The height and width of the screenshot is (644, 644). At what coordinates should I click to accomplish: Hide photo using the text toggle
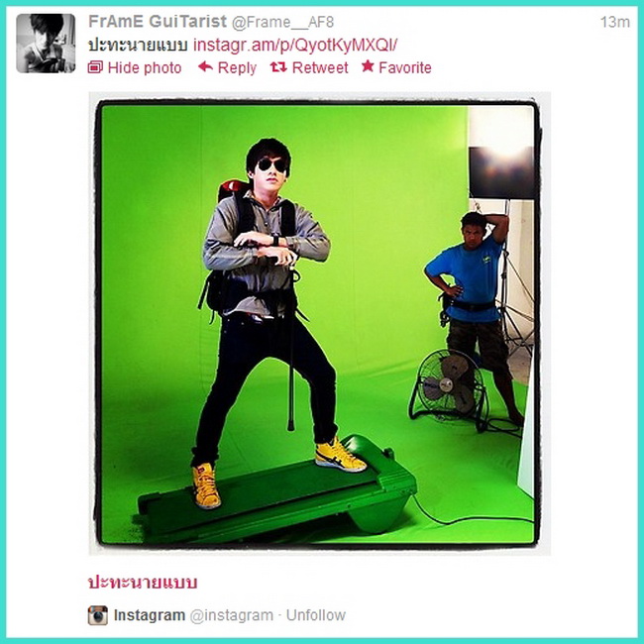pyautogui.click(x=145, y=67)
